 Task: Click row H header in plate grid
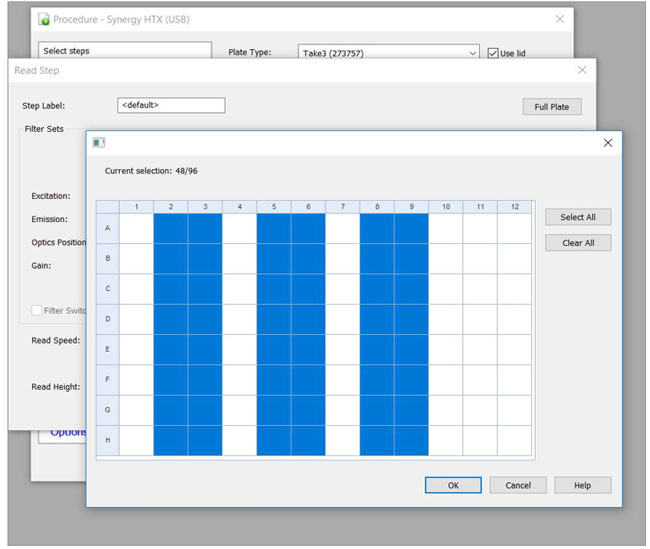pyautogui.click(x=107, y=440)
